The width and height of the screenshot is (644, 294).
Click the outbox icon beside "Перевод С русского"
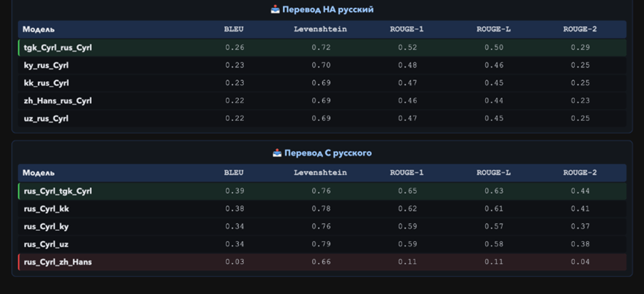(x=277, y=153)
